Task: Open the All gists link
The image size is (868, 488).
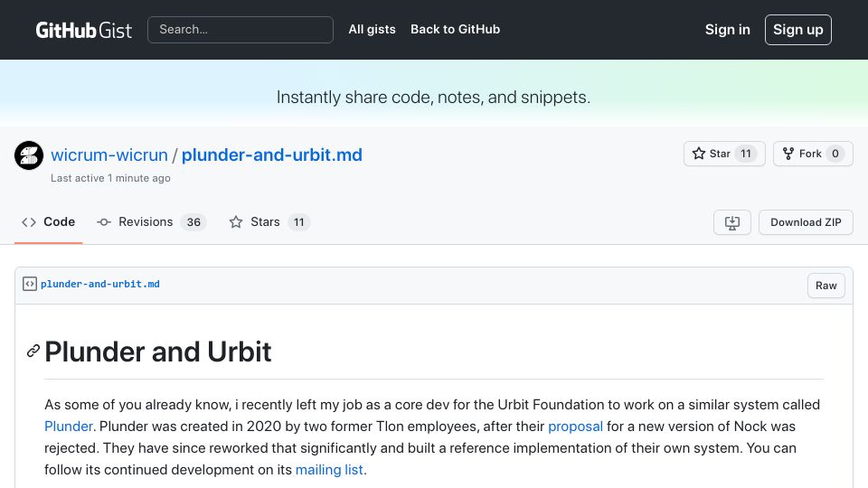Action: (372, 29)
